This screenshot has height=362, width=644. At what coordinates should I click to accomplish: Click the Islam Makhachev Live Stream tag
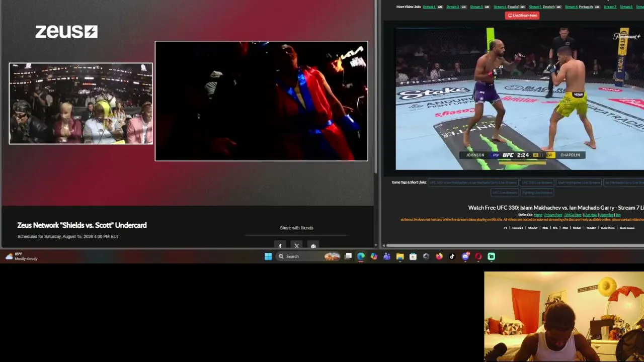[578, 183]
